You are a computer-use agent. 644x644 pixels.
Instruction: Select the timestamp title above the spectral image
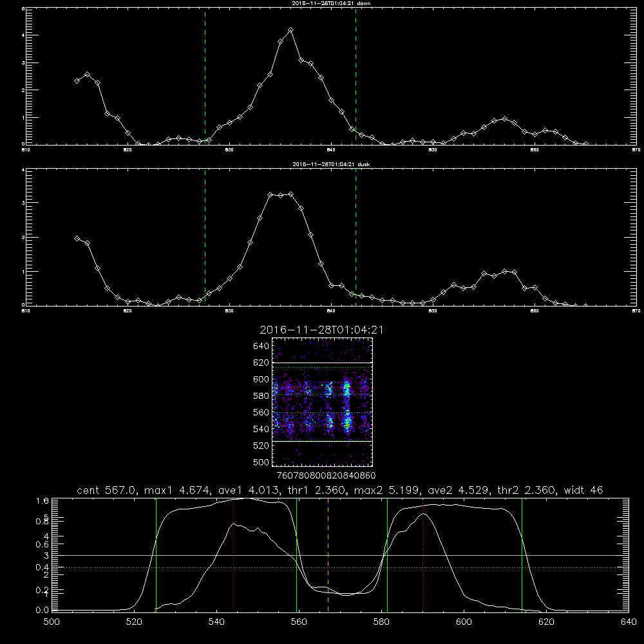coord(321,330)
